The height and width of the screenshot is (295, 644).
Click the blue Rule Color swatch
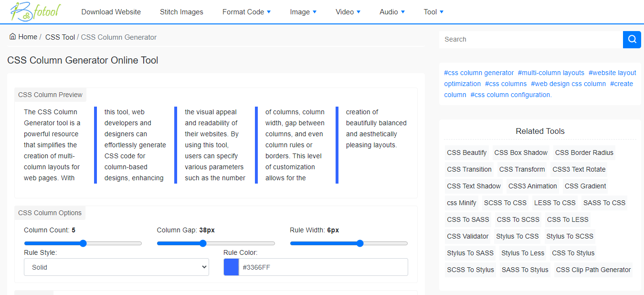231,267
